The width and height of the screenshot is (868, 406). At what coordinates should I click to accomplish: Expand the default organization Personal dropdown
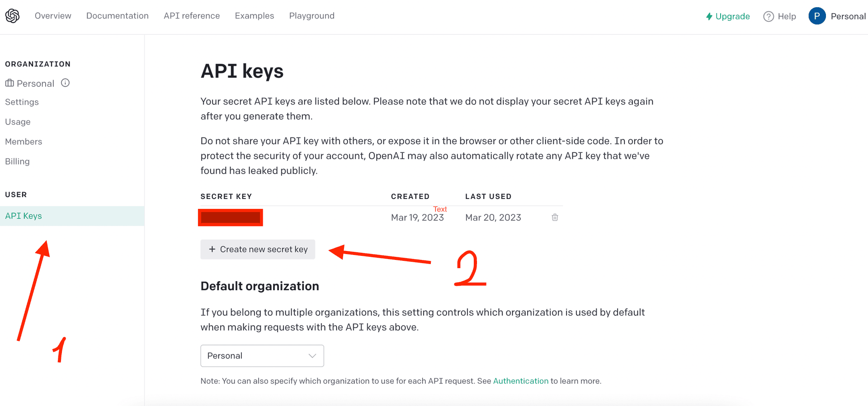coord(262,356)
